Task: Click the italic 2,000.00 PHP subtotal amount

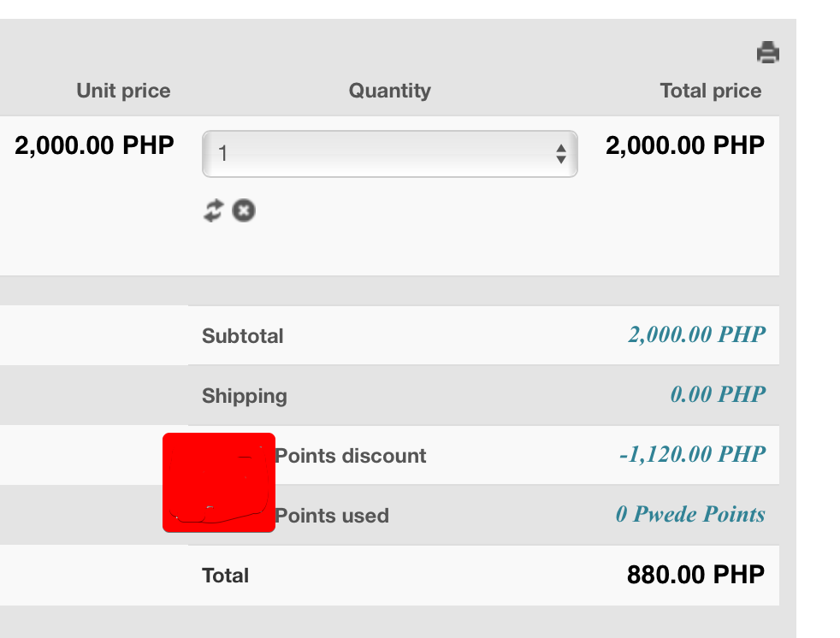Action: pyautogui.click(x=696, y=334)
